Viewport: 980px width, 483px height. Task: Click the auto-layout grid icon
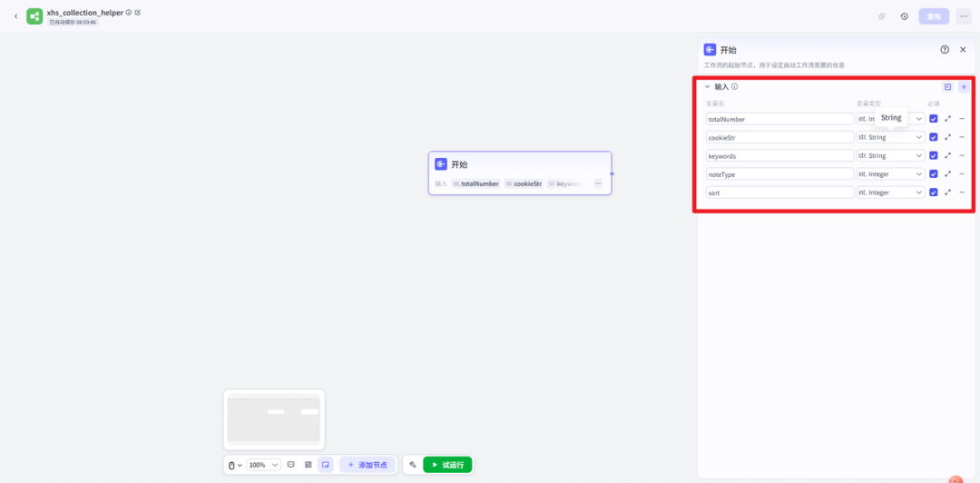309,465
